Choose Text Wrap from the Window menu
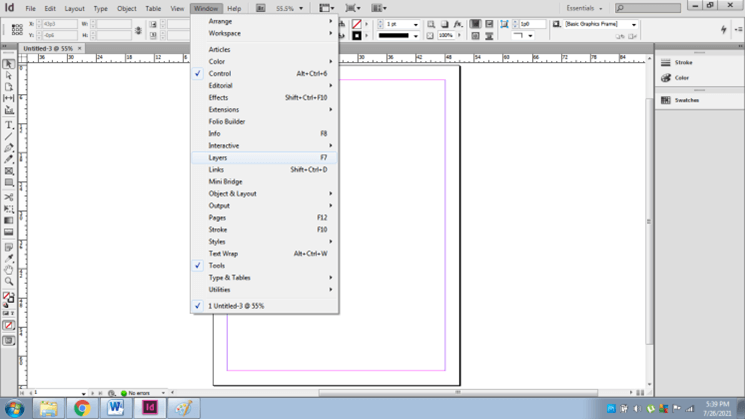This screenshot has width=745, height=419. [x=265, y=254]
